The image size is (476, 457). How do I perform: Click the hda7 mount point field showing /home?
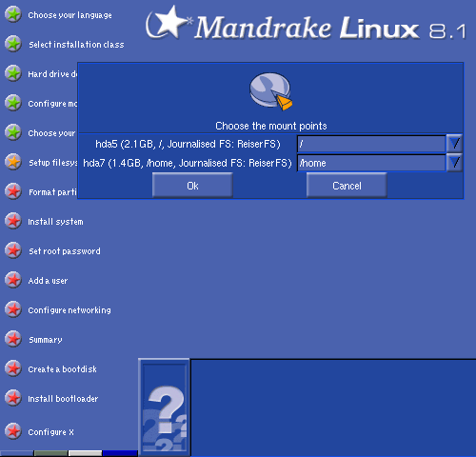(371, 163)
